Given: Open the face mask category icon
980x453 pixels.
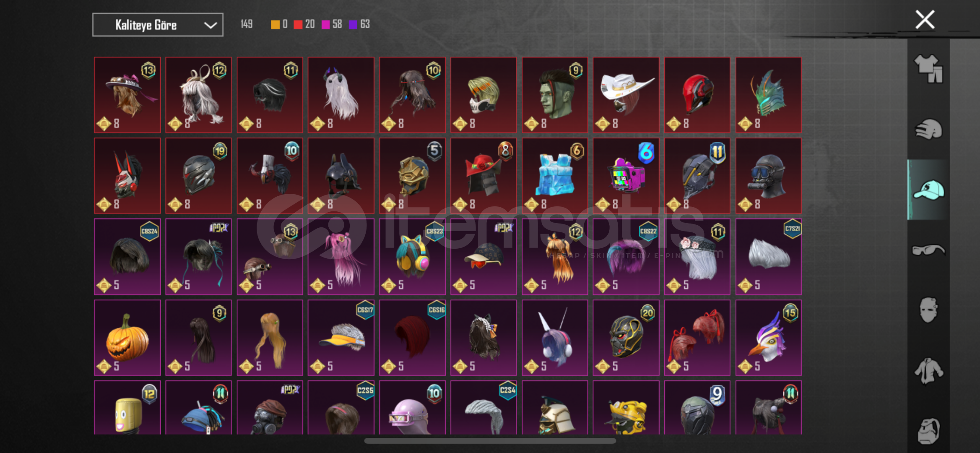Looking at the screenshot, I should 928,310.
